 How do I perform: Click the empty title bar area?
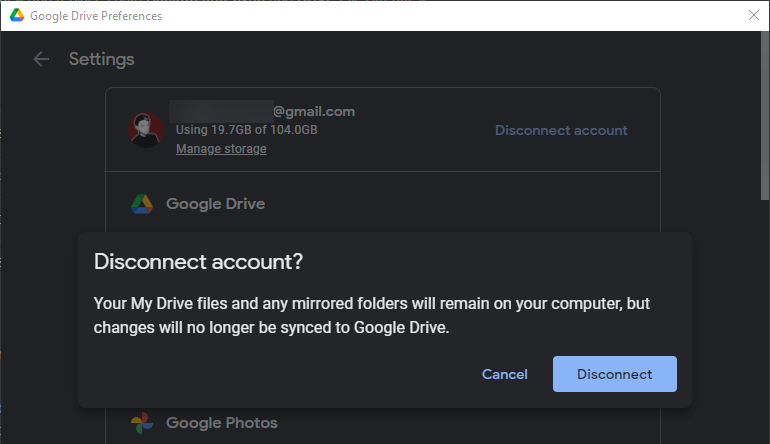(x=450, y=16)
